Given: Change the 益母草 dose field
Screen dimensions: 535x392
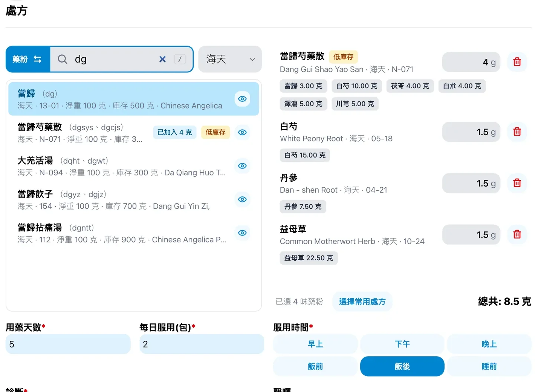Looking at the screenshot, I should [471, 234].
